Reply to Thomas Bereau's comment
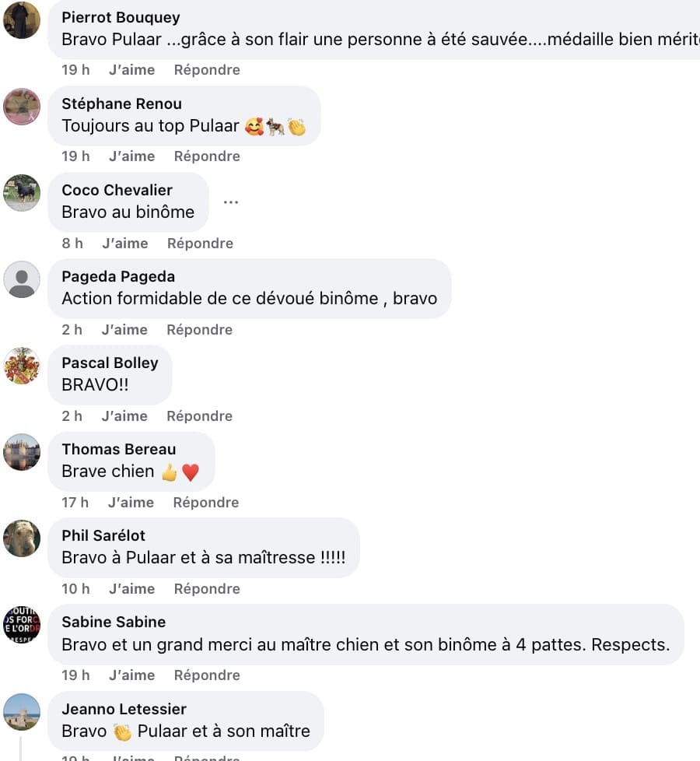 205,503
